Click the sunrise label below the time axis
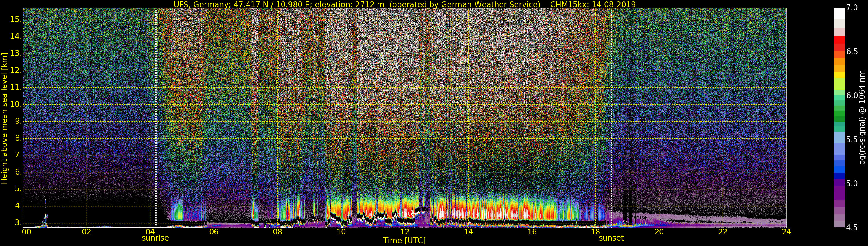This screenshot has height=246, width=868. (155, 238)
